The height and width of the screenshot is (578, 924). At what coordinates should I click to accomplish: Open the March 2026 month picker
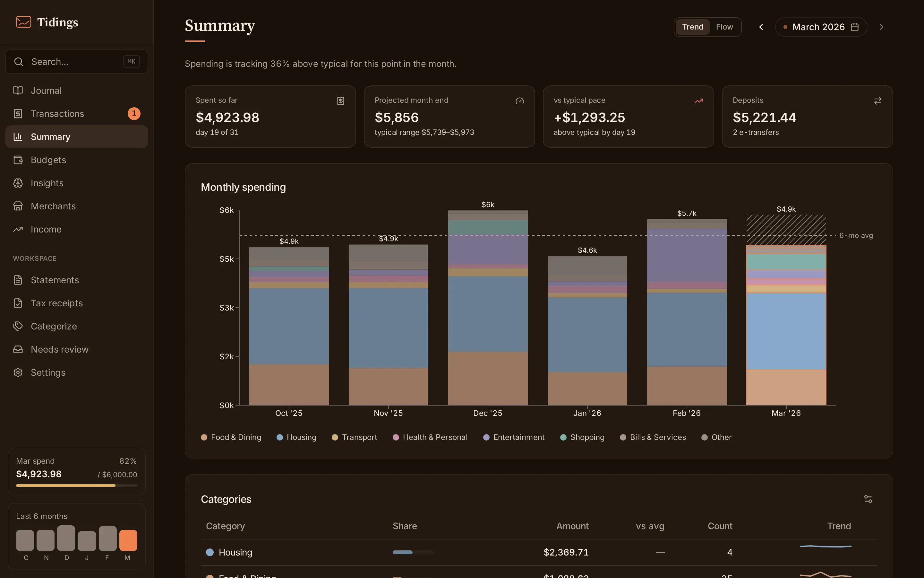tap(821, 27)
